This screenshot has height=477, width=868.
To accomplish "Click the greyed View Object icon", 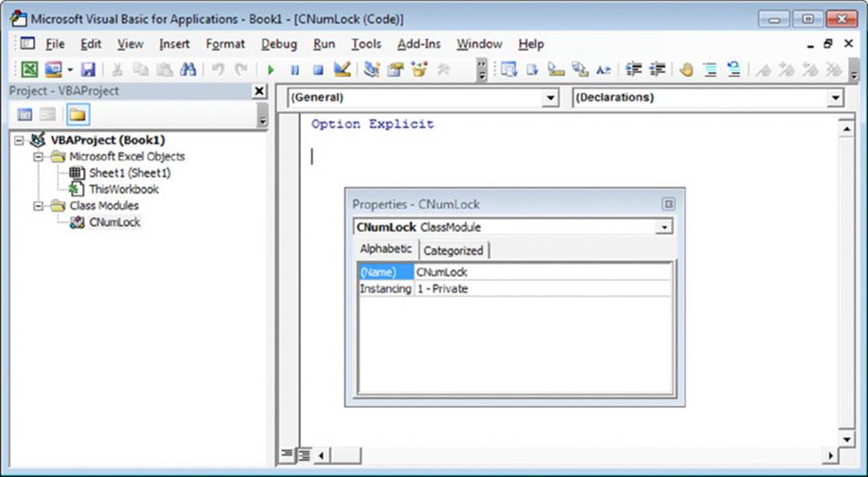I will (x=48, y=114).
